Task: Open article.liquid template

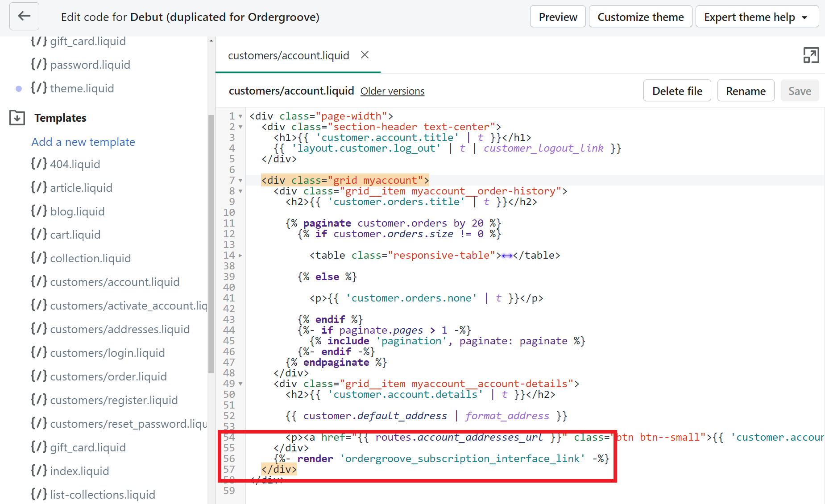Action: pos(81,188)
